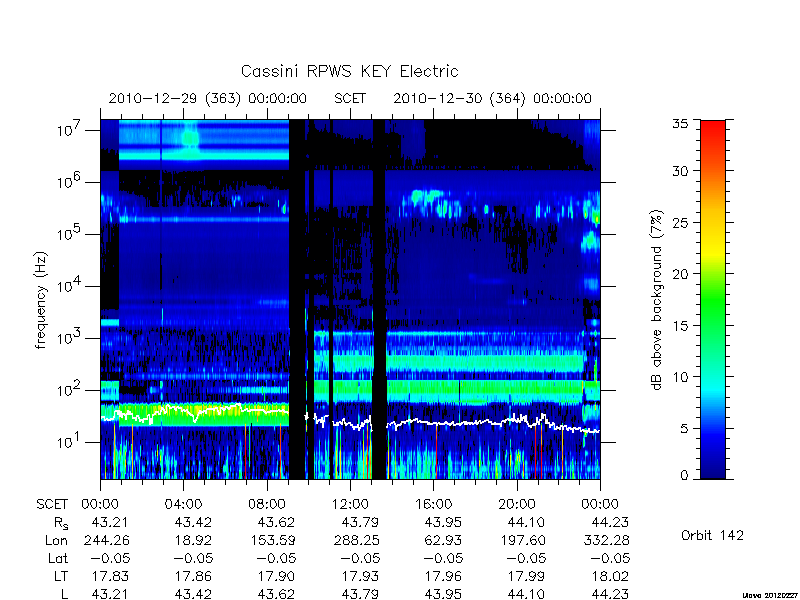Click the '20' colorbar tick label
The height and width of the screenshot is (600, 800).
click(x=680, y=273)
